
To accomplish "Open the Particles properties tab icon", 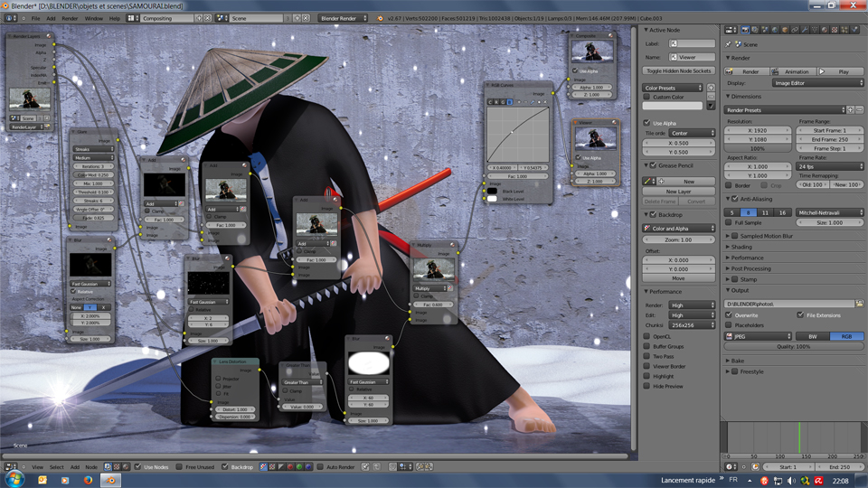I will pyautogui.click(x=844, y=29).
